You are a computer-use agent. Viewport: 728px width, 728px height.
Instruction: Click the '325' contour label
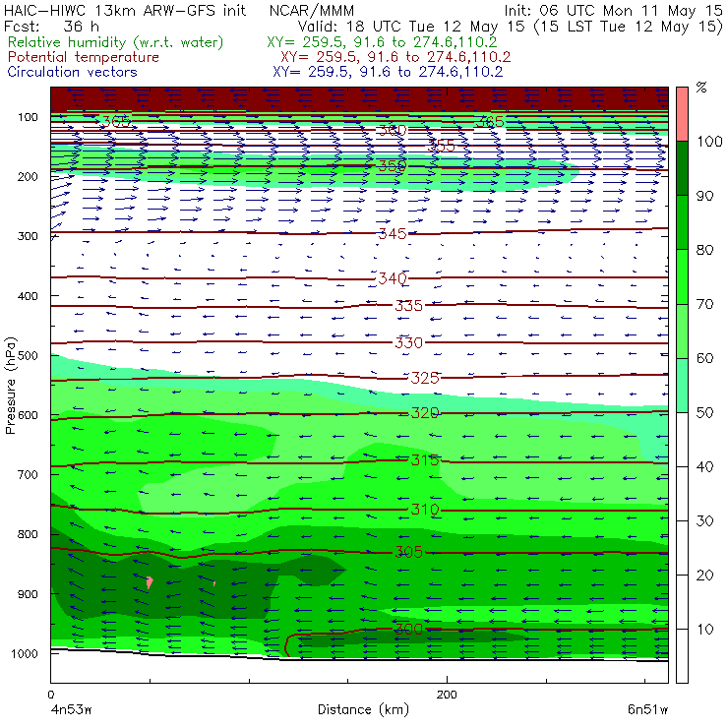click(x=425, y=378)
